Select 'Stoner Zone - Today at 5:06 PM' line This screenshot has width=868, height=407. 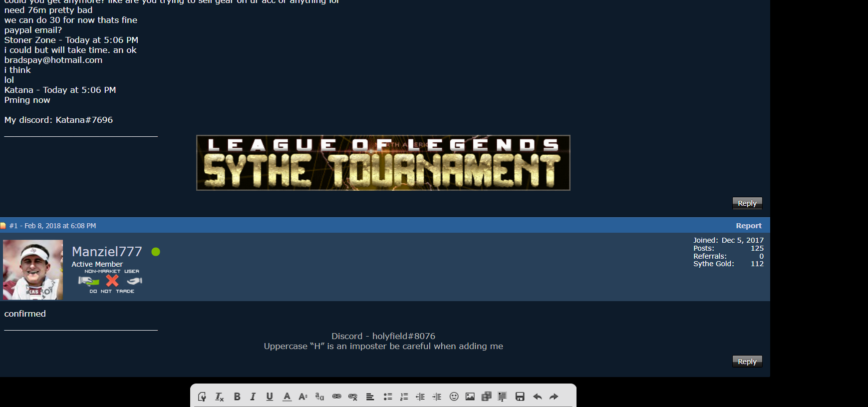pos(71,40)
